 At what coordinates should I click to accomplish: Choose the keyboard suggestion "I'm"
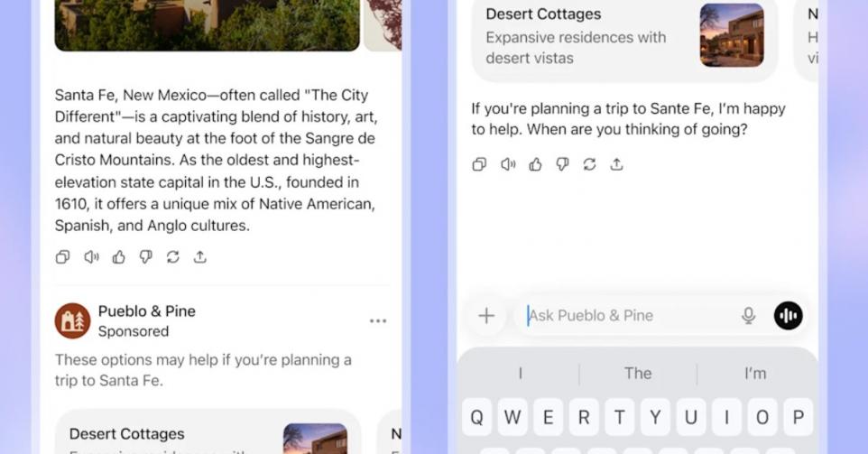(x=755, y=373)
